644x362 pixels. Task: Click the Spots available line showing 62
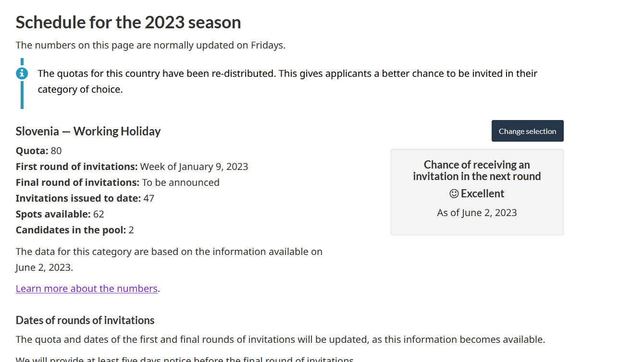tap(60, 214)
